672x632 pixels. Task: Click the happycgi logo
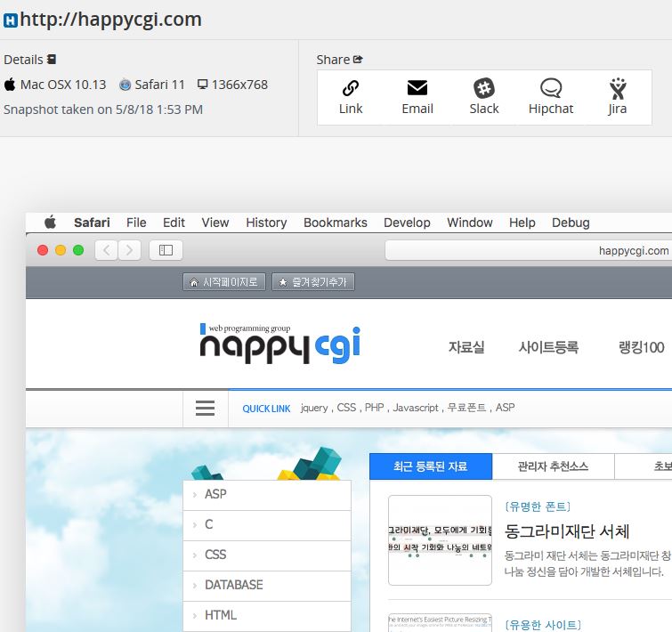tap(280, 344)
